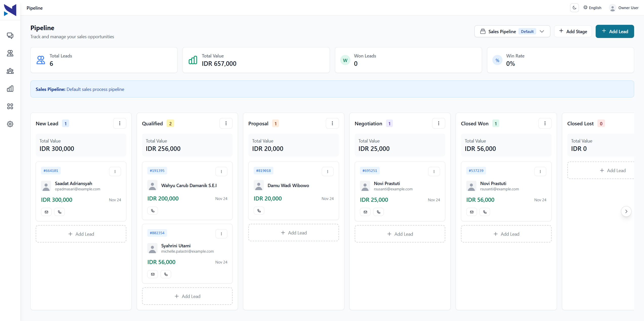Email lead #537239 via envelope icon
Screen dimensions: 644x321
(x=472, y=212)
